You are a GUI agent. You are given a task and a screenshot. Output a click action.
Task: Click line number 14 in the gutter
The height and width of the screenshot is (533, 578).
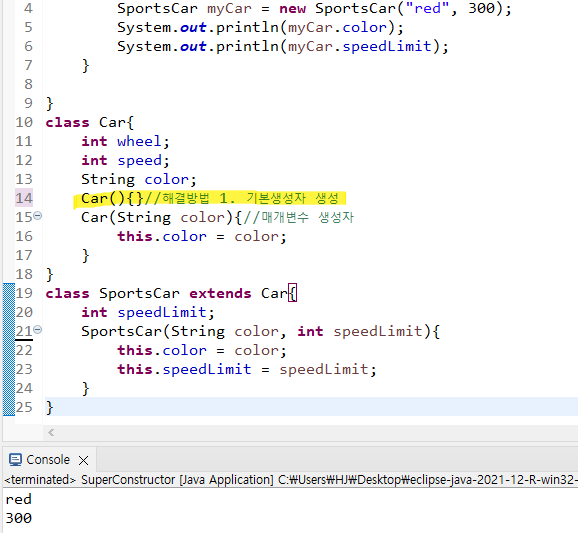pos(24,198)
